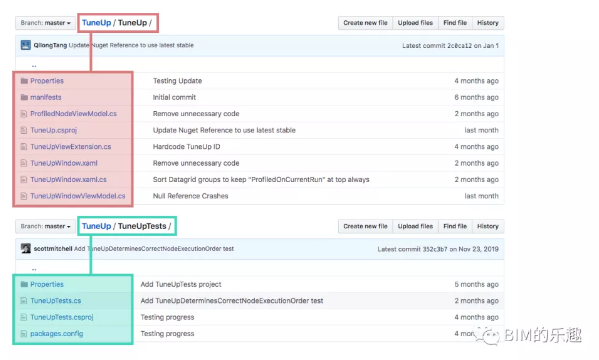This screenshot has width=599, height=360.
Task: Click file icon beside packages.config
Action: click(x=24, y=333)
